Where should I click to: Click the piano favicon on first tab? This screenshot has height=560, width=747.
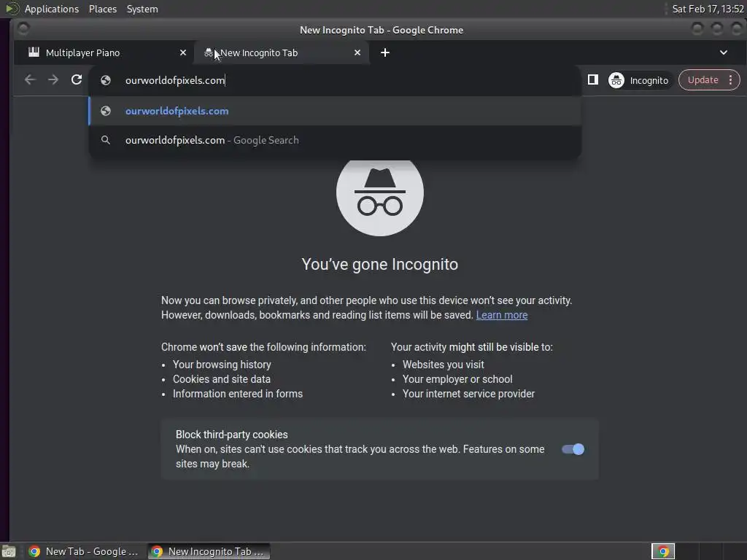tap(34, 52)
